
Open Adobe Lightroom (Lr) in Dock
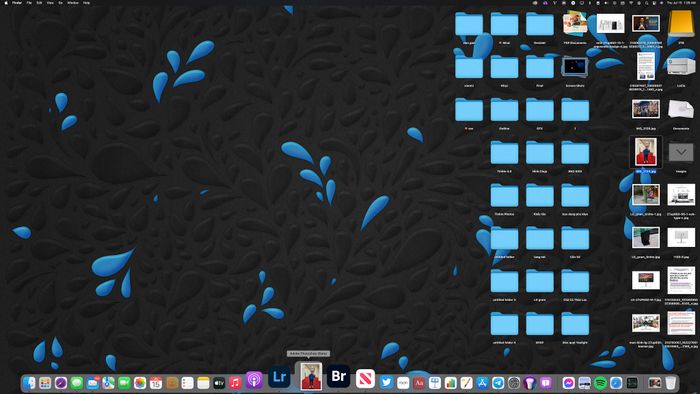(x=279, y=377)
